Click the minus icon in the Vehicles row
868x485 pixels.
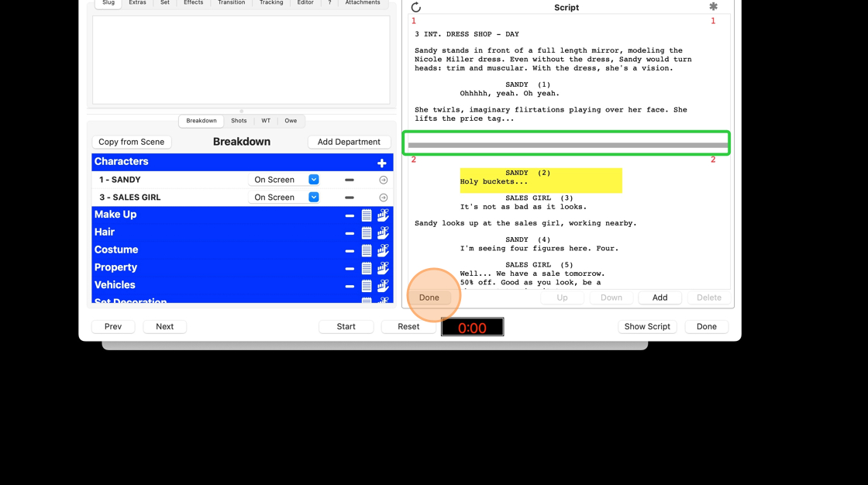[x=350, y=286]
